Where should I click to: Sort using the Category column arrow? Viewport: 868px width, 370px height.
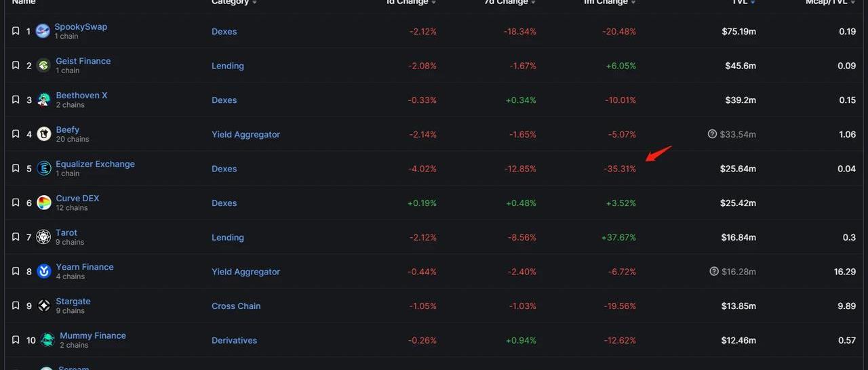click(255, 3)
